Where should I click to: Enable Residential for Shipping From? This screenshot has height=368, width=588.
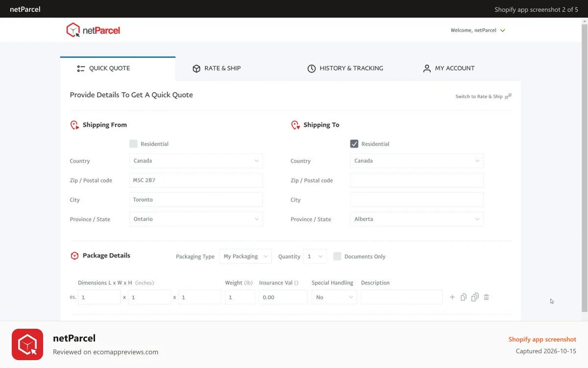point(133,144)
